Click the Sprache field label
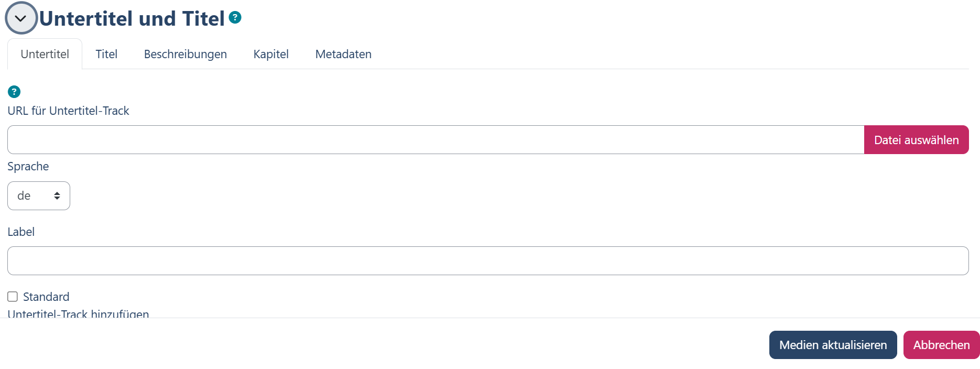980x369 pixels. click(28, 166)
